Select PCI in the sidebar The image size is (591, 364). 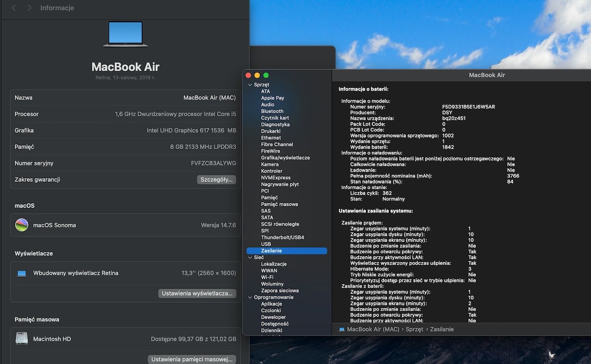265,191
